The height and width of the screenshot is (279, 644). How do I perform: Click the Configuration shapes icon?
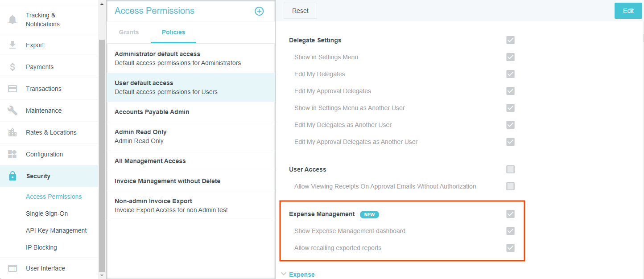point(12,154)
